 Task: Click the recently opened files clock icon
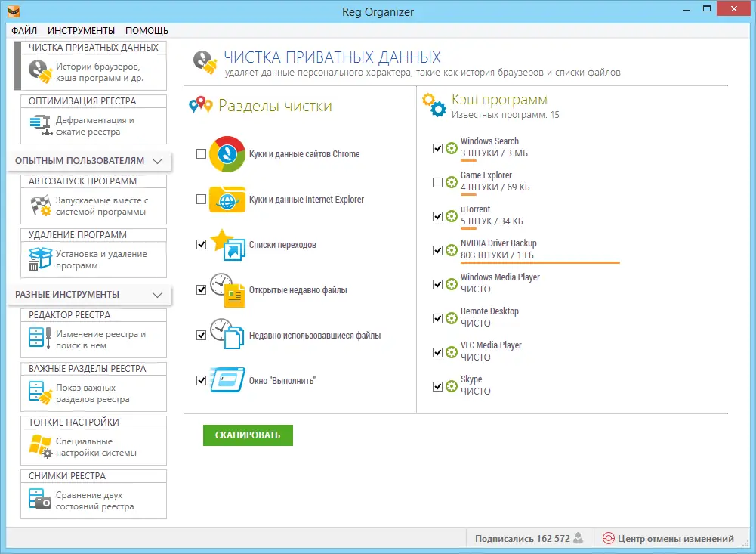pos(227,290)
